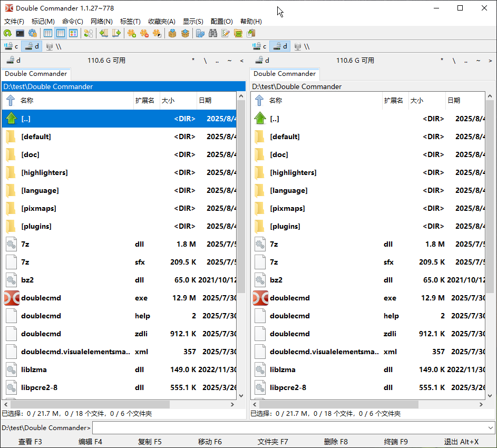This screenshot has height=448, width=497.
Task: Open Options with the blue gear icon
Action: click(32, 33)
